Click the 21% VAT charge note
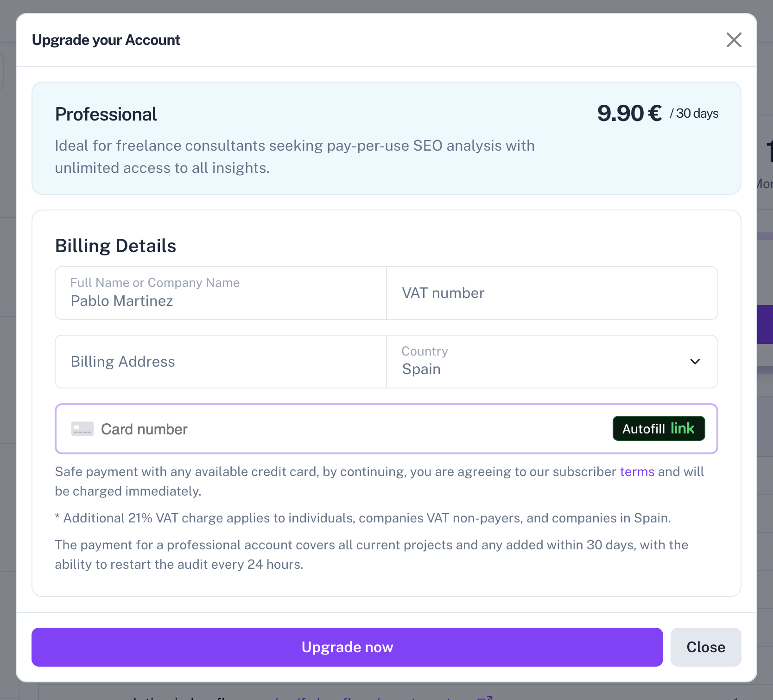773x700 pixels. point(363,518)
